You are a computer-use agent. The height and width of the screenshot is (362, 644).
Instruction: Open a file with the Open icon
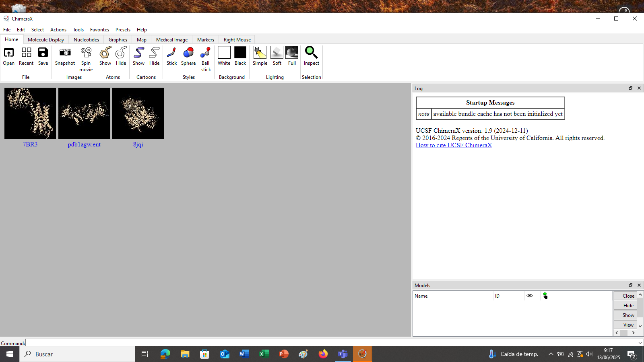8,56
